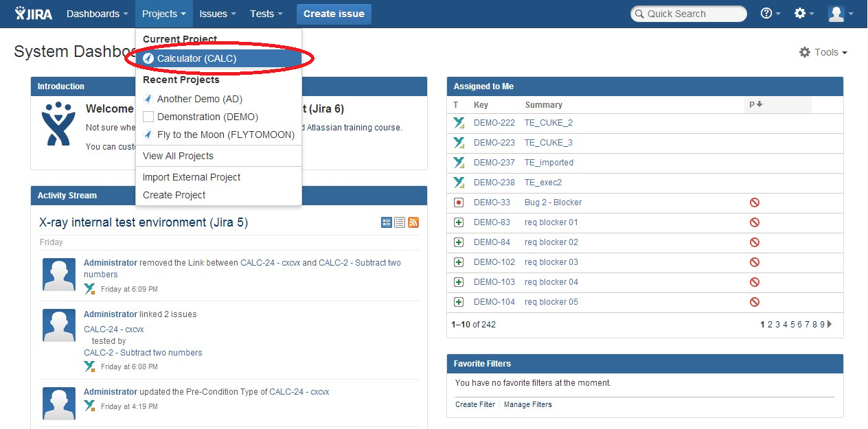Click the Manage Filters link
The image size is (868, 429).
528,404
